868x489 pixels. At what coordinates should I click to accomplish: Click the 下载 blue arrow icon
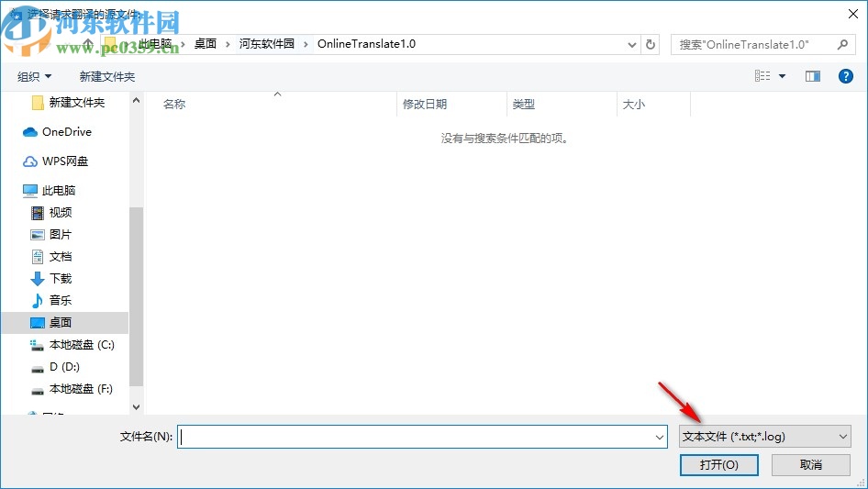click(x=37, y=279)
